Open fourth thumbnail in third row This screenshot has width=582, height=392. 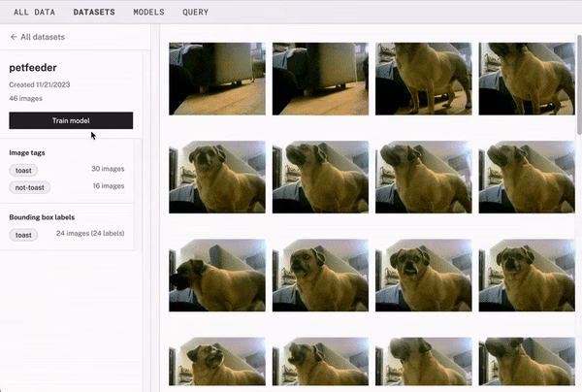pyautogui.click(x=527, y=275)
